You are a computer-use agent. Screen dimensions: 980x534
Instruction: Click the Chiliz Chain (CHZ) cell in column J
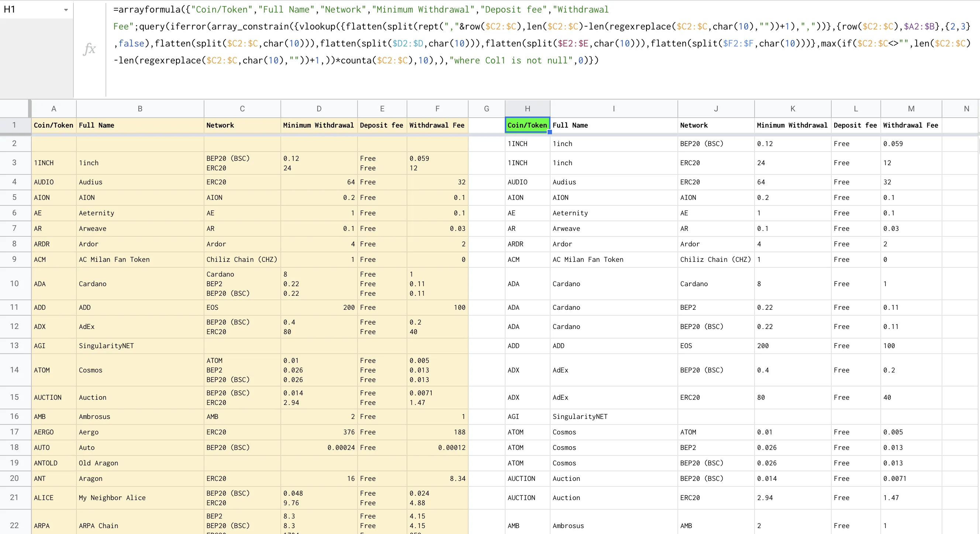coord(715,259)
